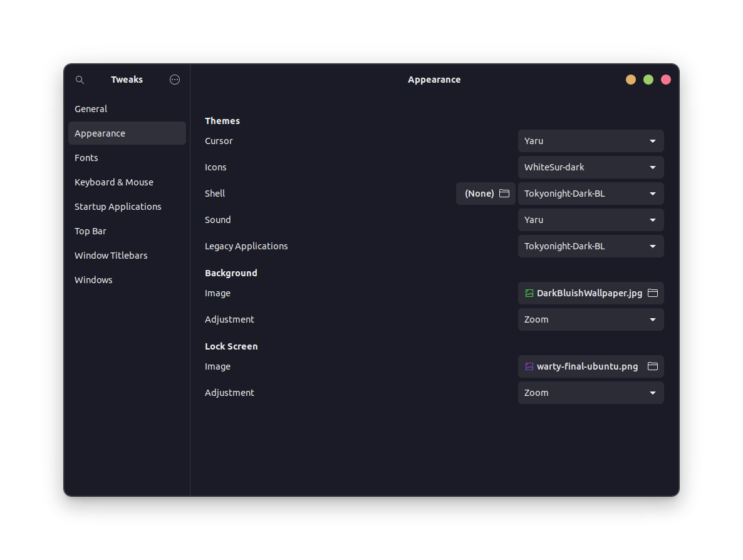Open the Lock Screen Adjustment dropdown

(590, 393)
